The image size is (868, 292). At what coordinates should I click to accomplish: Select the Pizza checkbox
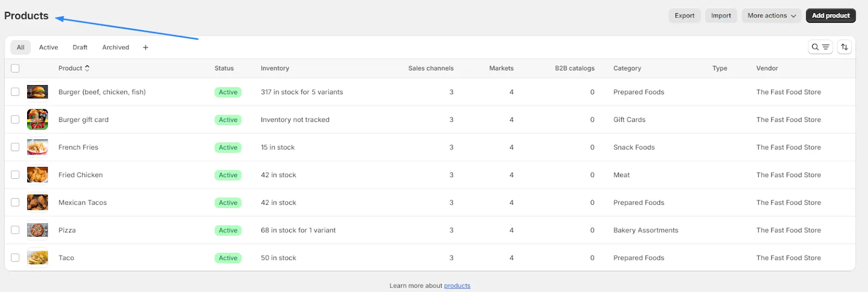pyautogui.click(x=15, y=230)
